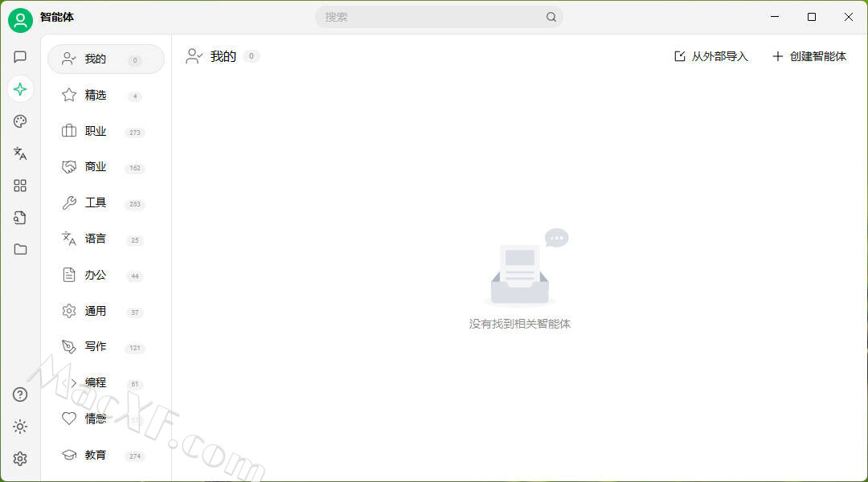Select 语言 language category
The width and height of the screenshot is (868, 482).
tap(106, 239)
